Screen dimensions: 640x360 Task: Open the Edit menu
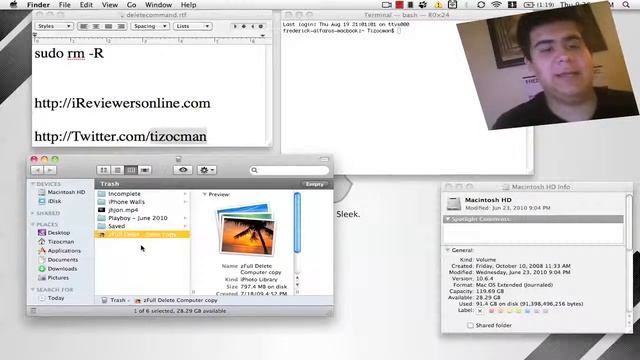(86, 5)
